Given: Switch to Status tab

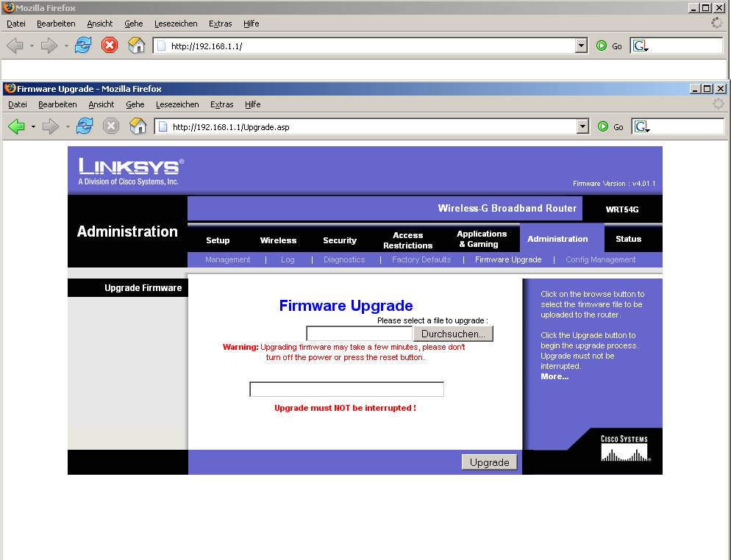Looking at the screenshot, I should coord(629,239).
